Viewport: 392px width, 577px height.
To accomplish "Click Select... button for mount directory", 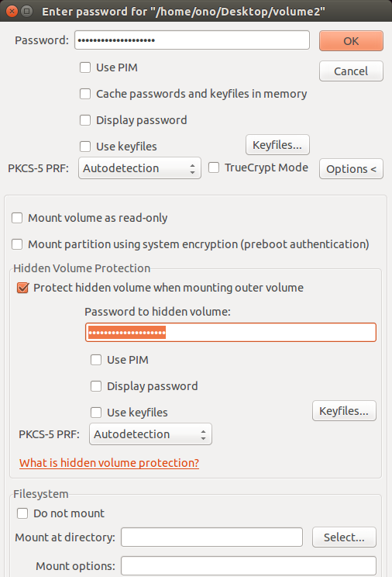I will 344,537.
